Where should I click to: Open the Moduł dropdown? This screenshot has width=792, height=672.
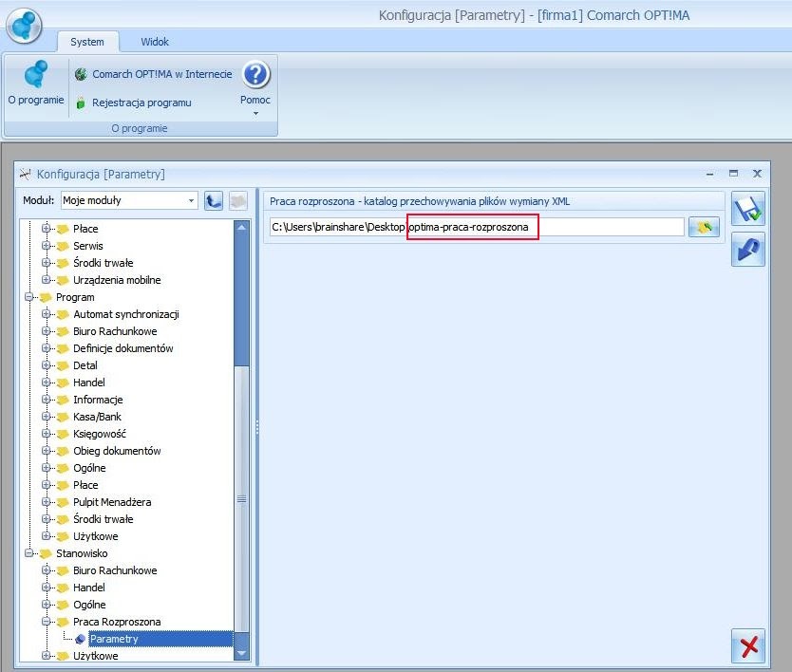tap(192, 200)
